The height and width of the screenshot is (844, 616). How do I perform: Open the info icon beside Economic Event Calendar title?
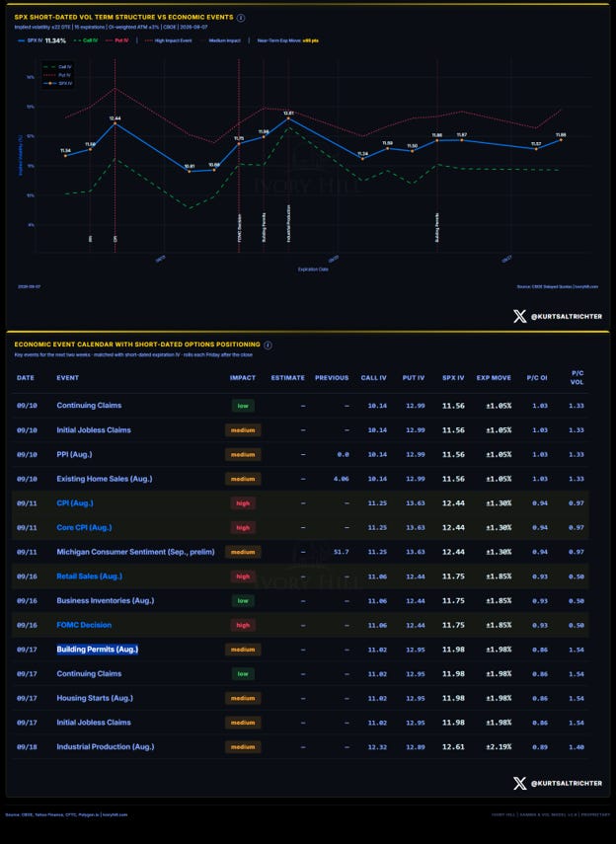[x=268, y=345]
